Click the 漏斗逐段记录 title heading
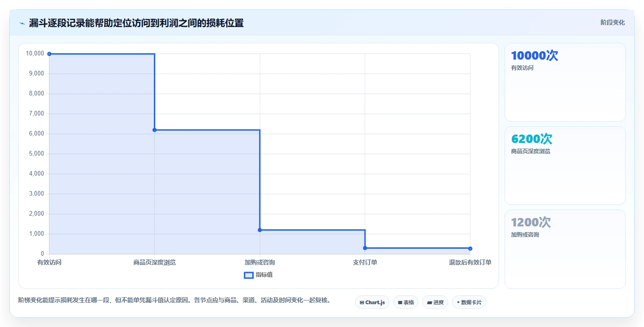 136,23
